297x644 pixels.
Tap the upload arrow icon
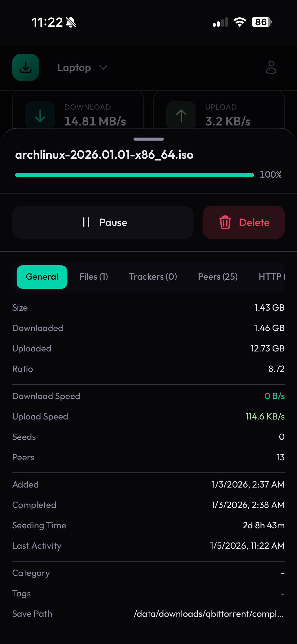[x=181, y=115]
